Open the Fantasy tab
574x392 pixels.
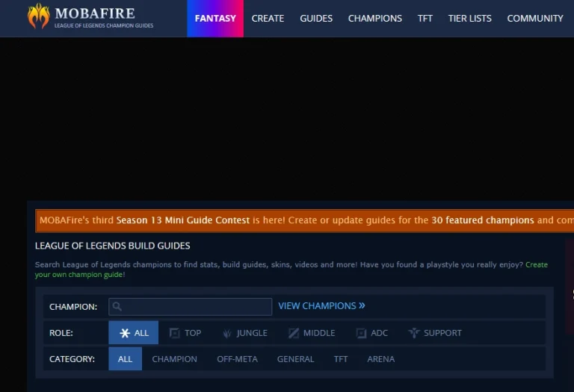click(x=215, y=18)
